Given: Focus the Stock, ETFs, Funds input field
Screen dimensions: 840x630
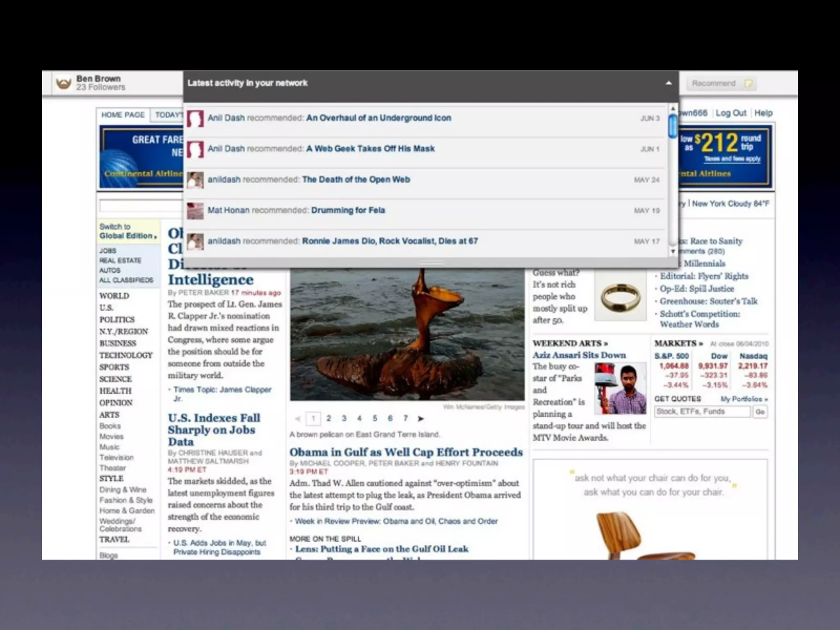Looking at the screenshot, I should pyautogui.click(x=702, y=411).
